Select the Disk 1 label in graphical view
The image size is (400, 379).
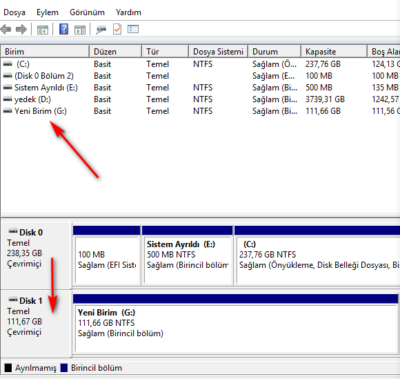click(x=31, y=301)
